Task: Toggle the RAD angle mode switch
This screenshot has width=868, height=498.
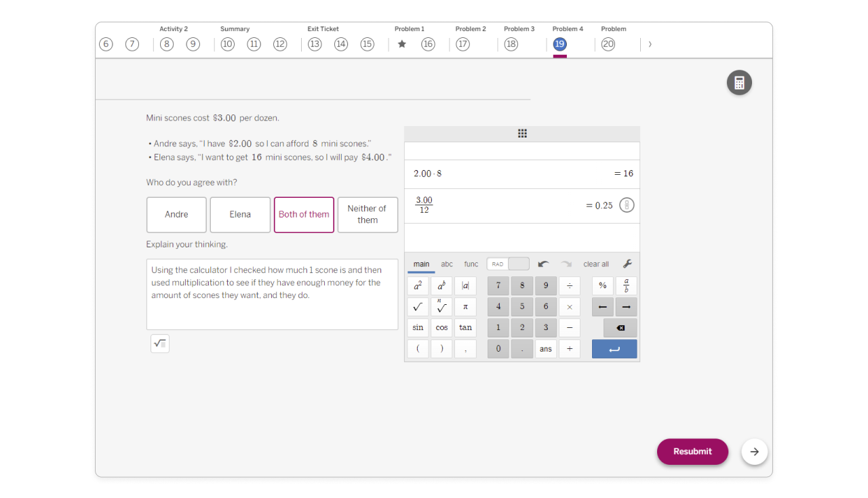Action: (x=507, y=264)
